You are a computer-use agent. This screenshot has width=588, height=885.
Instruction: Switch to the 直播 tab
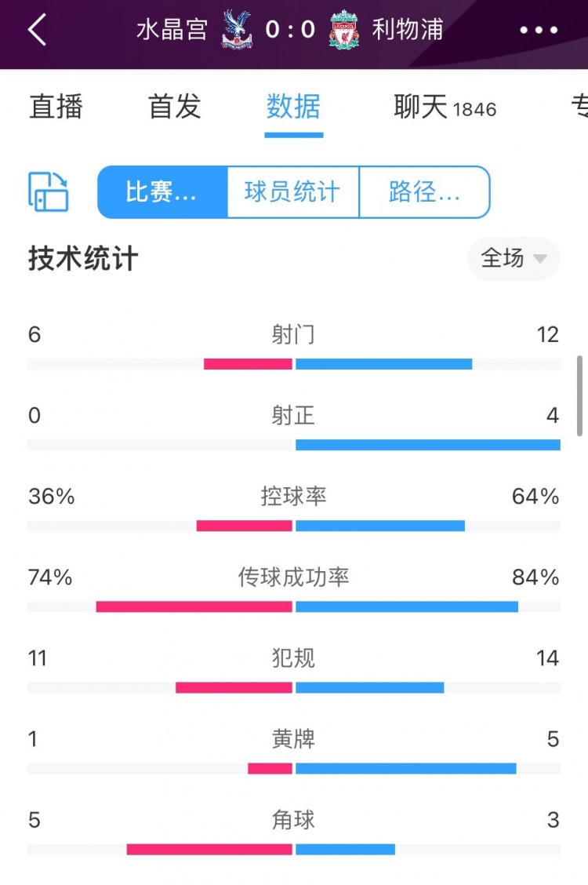(56, 107)
